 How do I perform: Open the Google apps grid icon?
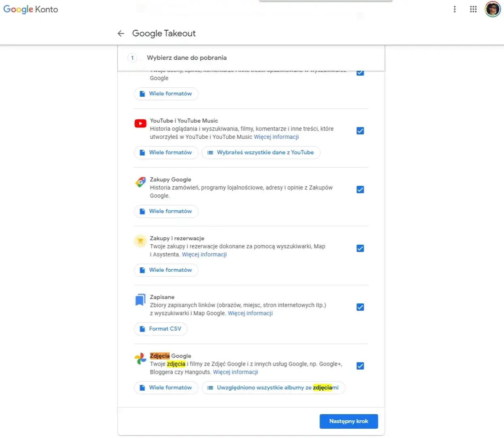pyautogui.click(x=473, y=9)
